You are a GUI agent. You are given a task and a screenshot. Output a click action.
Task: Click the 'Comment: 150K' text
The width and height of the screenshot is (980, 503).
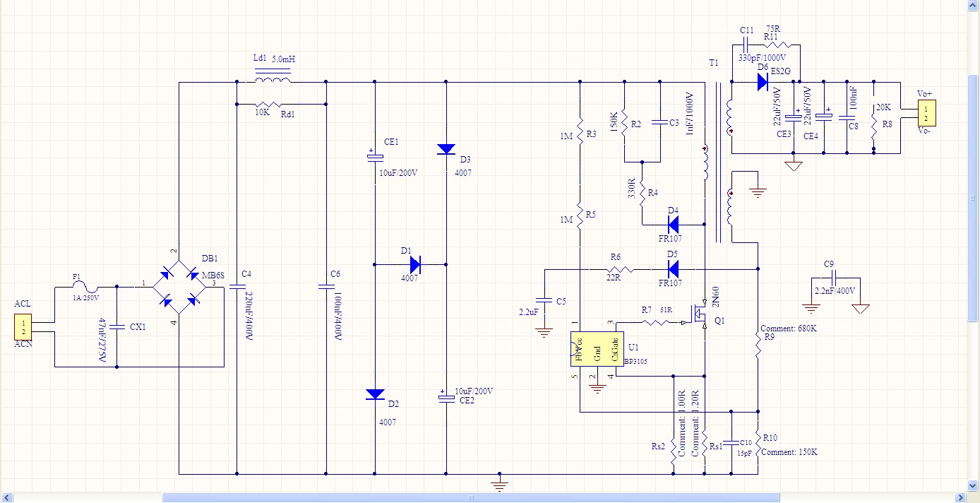(x=789, y=452)
